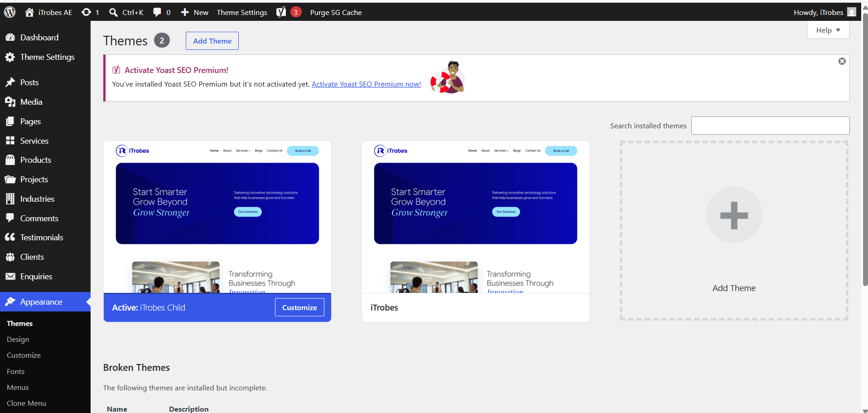
Task: Open the New content dropdown
Action: tap(195, 12)
